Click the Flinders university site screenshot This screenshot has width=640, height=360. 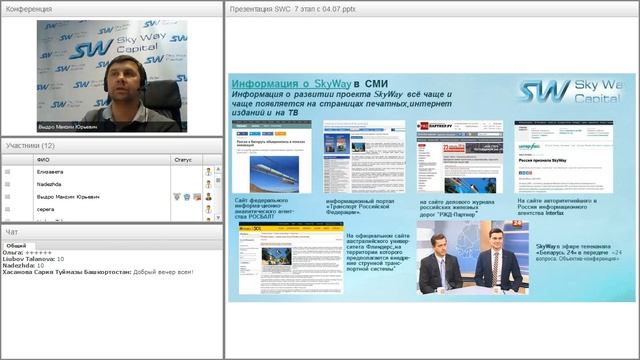click(291, 258)
